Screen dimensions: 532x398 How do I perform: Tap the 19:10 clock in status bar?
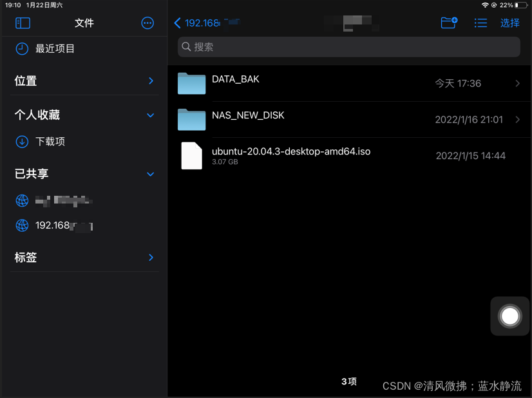pos(13,5)
